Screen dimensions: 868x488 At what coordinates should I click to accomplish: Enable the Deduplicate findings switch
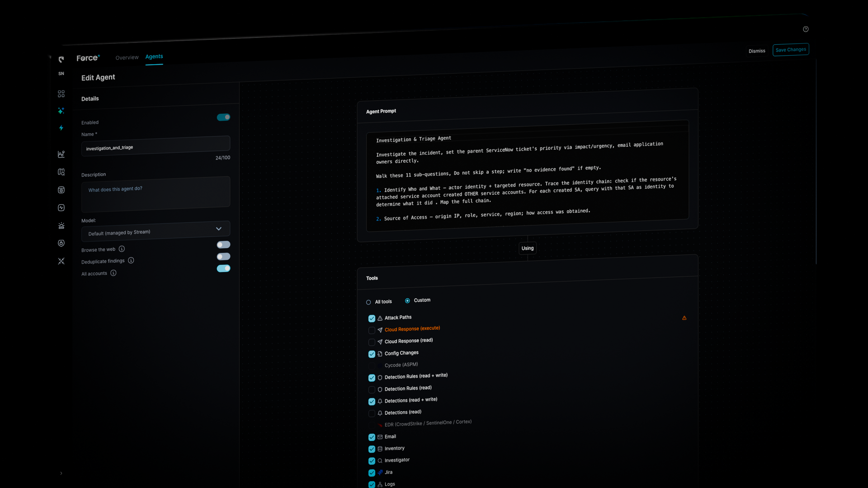point(223,257)
